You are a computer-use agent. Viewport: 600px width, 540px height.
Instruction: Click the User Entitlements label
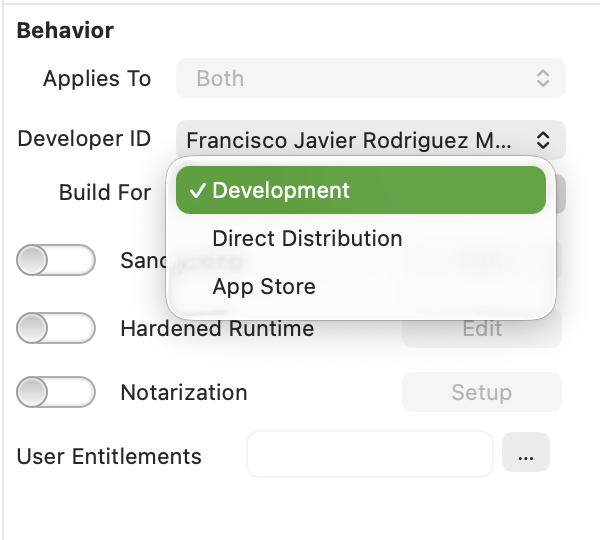tap(109, 457)
